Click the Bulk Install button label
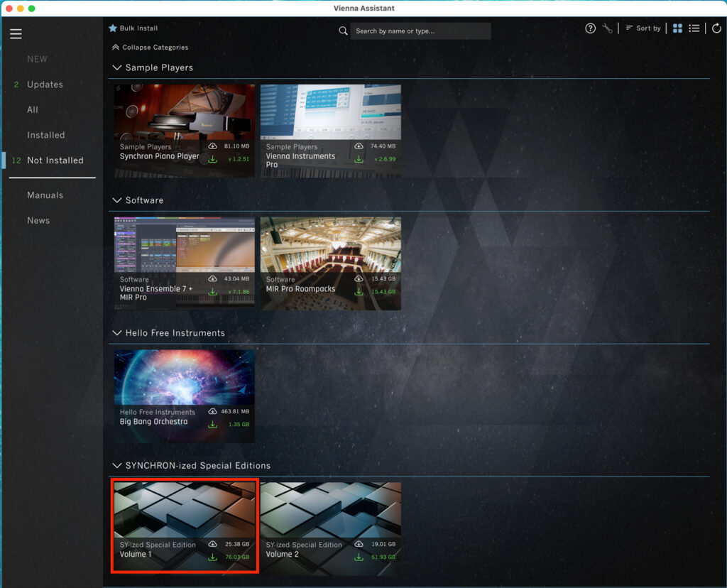Viewport: 727px width, 588px height. coord(138,28)
